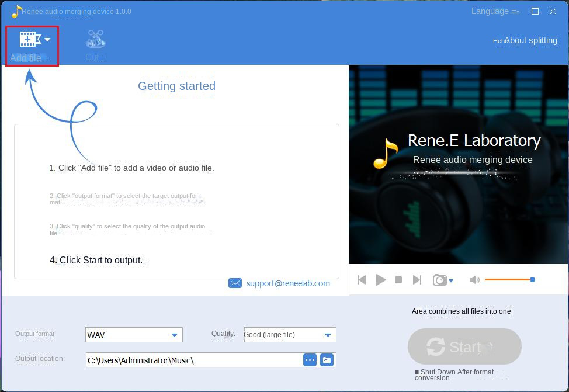Open the About splitting menu item
The width and height of the screenshot is (569, 392).
tap(530, 40)
